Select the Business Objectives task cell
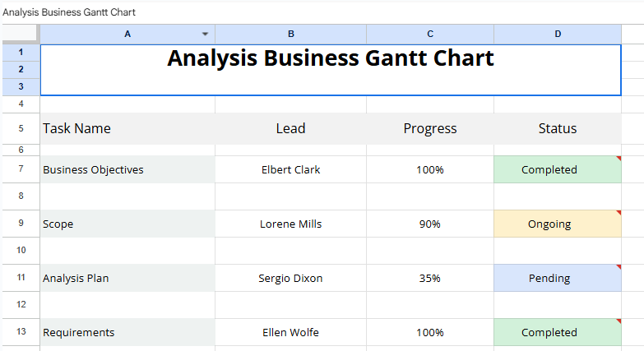The height and width of the screenshot is (351, 644). [x=127, y=170]
